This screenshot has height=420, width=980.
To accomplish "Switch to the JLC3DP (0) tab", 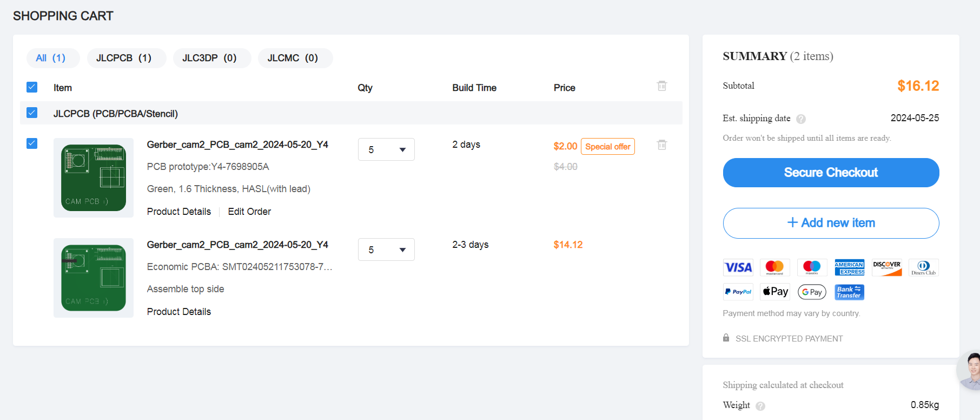I will point(212,58).
